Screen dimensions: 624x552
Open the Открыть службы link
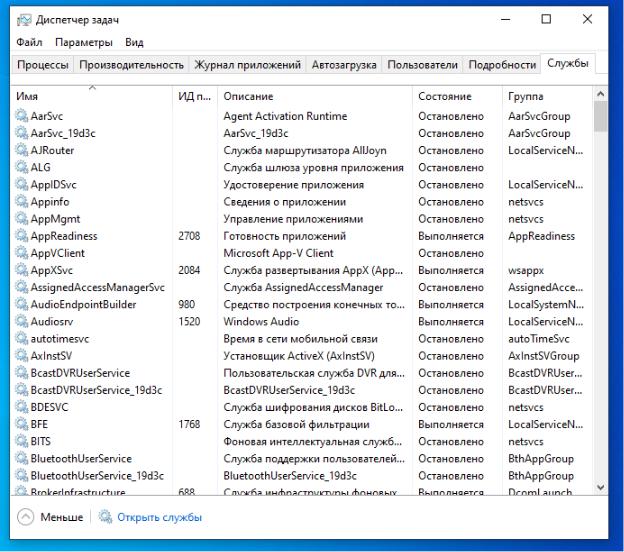click(x=159, y=517)
